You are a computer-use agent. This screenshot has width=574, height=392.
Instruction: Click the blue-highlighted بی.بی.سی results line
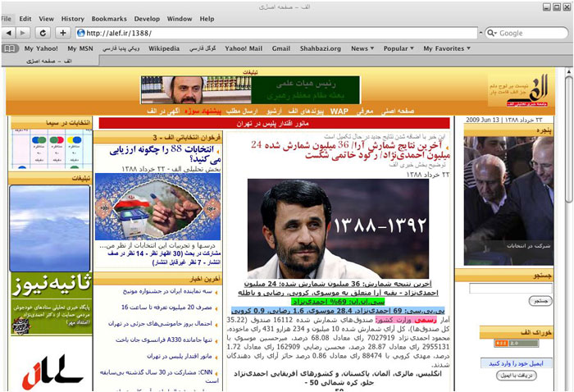click(x=338, y=311)
